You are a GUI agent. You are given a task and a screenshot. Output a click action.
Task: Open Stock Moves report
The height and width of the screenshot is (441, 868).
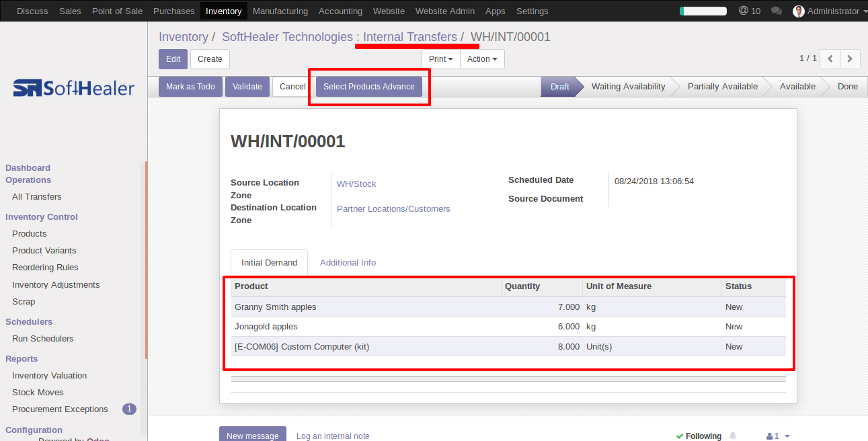pyautogui.click(x=38, y=393)
